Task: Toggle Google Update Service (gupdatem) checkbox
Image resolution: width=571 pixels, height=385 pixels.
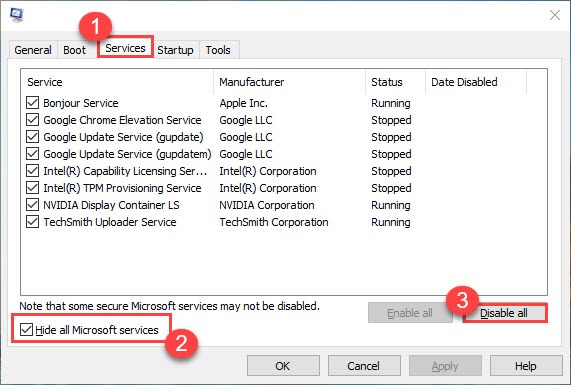Action: pyautogui.click(x=32, y=154)
